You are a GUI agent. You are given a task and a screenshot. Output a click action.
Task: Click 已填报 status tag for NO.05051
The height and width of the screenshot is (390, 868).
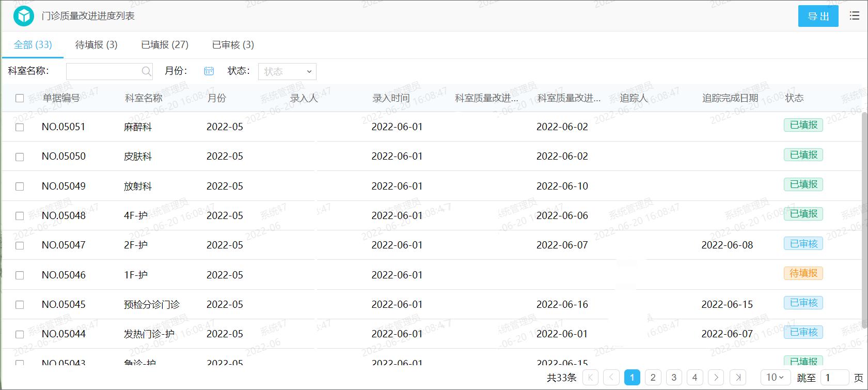(803, 125)
